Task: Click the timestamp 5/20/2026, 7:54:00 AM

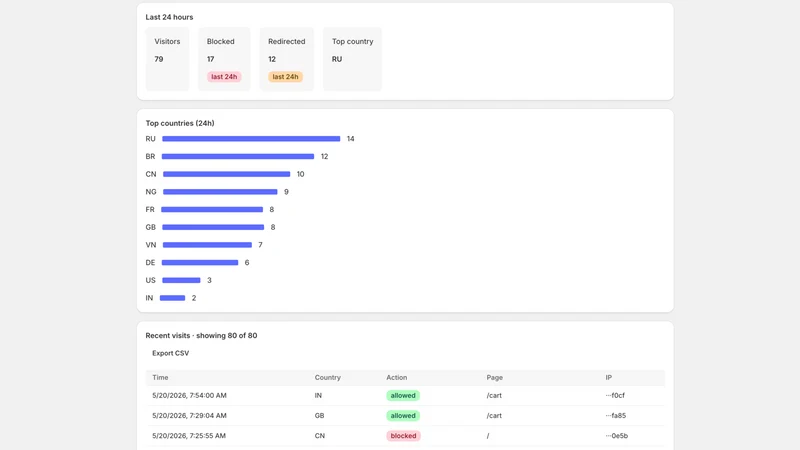Action: (x=189, y=395)
